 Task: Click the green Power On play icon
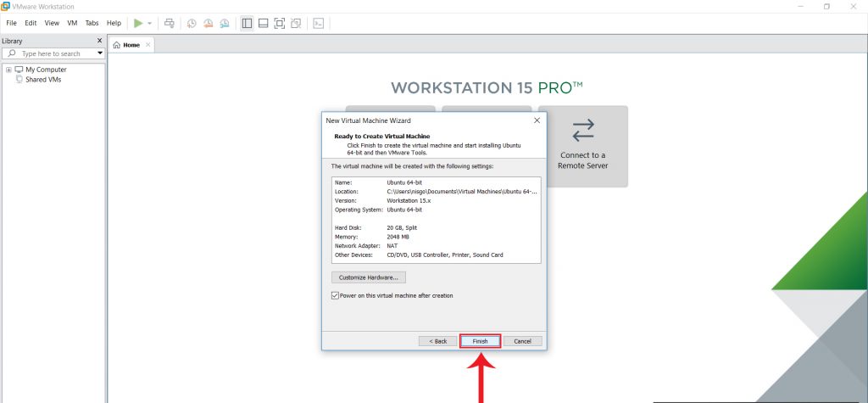pos(138,23)
